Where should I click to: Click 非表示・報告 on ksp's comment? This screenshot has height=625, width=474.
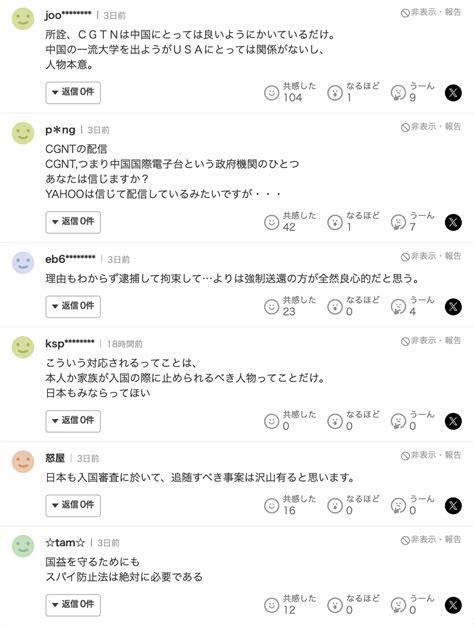click(431, 340)
